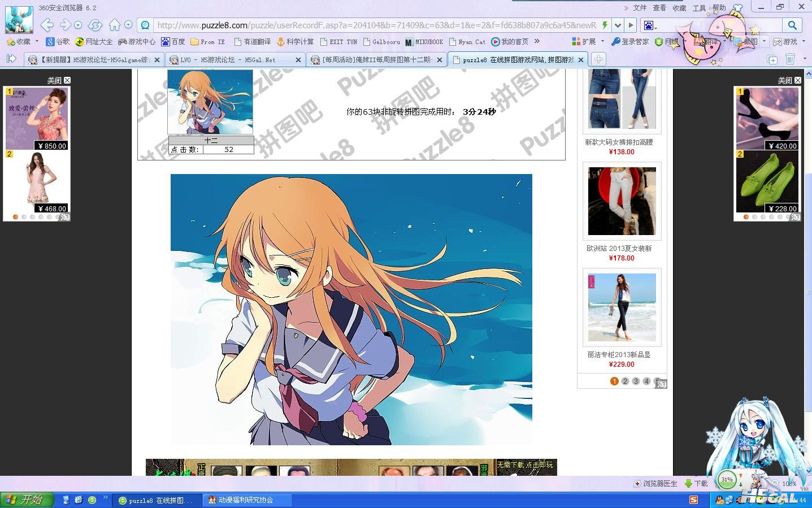Click in the address bar URL field
Image resolution: width=812 pixels, height=508 pixels.
[376, 25]
